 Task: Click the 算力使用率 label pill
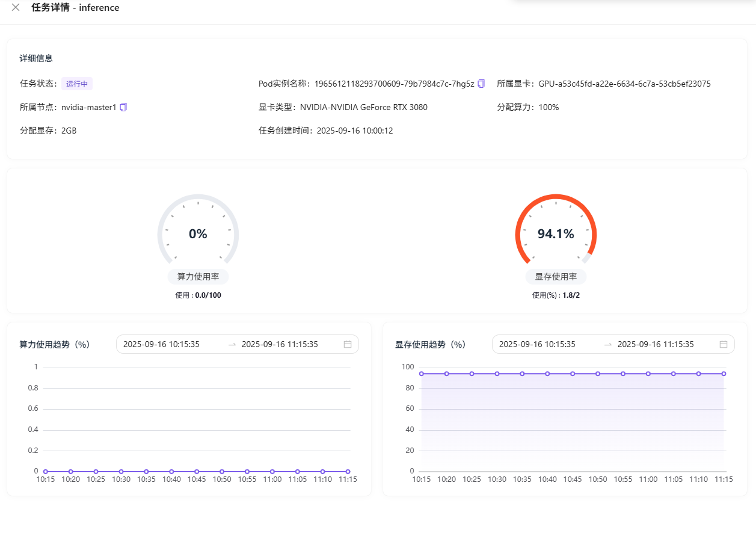[198, 277]
